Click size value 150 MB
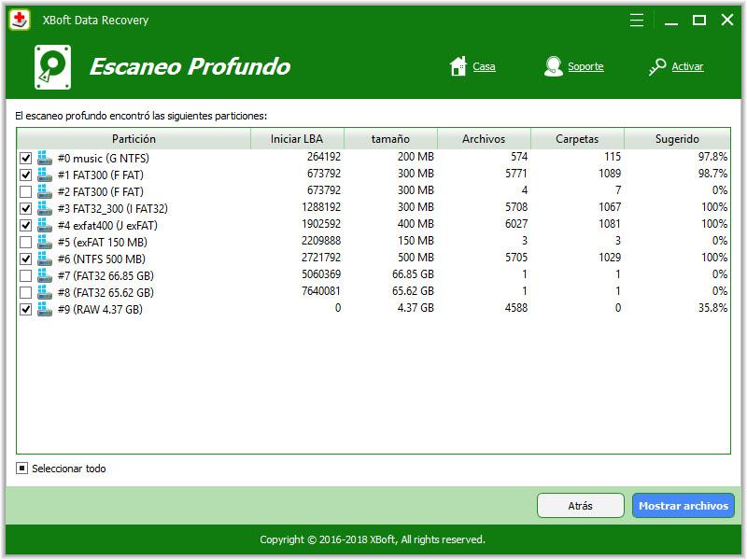 coord(416,241)
